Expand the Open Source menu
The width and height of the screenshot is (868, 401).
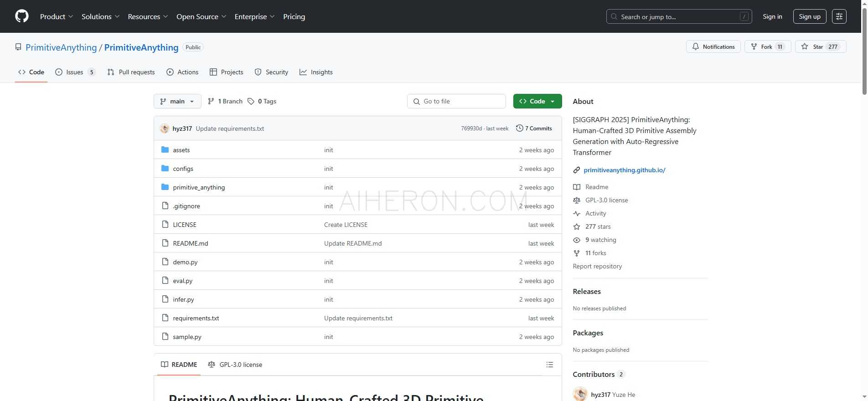[201, 16]
